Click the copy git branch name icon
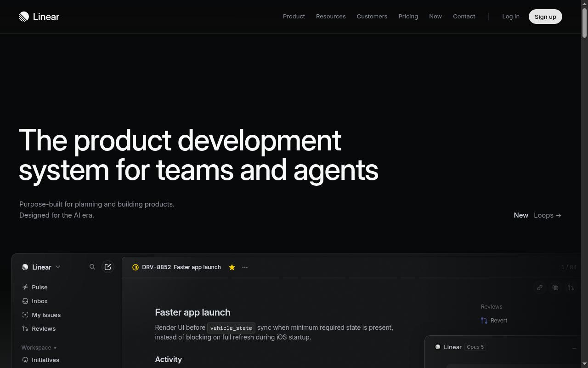The width and height of the screenshot is (588, 368). 571,287
